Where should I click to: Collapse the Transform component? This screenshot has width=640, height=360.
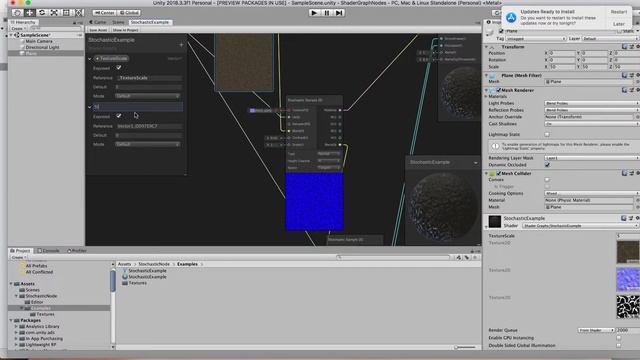coord(486,47)
